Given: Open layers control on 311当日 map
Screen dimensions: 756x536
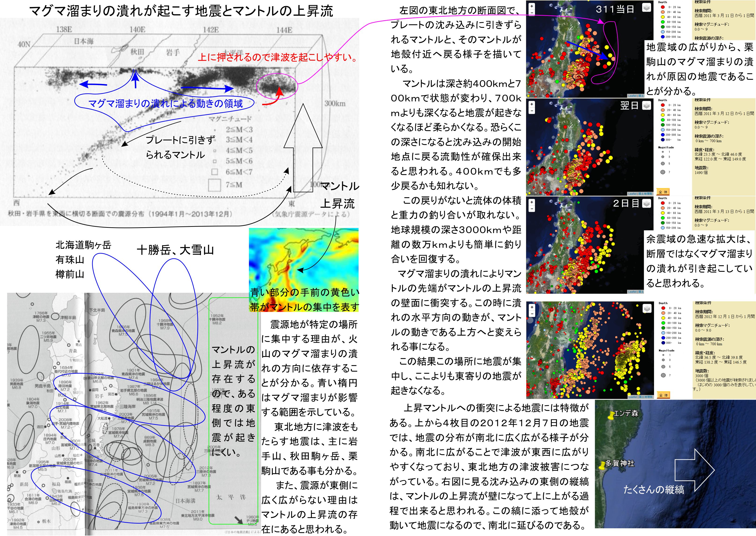Looking at the screenshot, I should click(x=646, y=7).
